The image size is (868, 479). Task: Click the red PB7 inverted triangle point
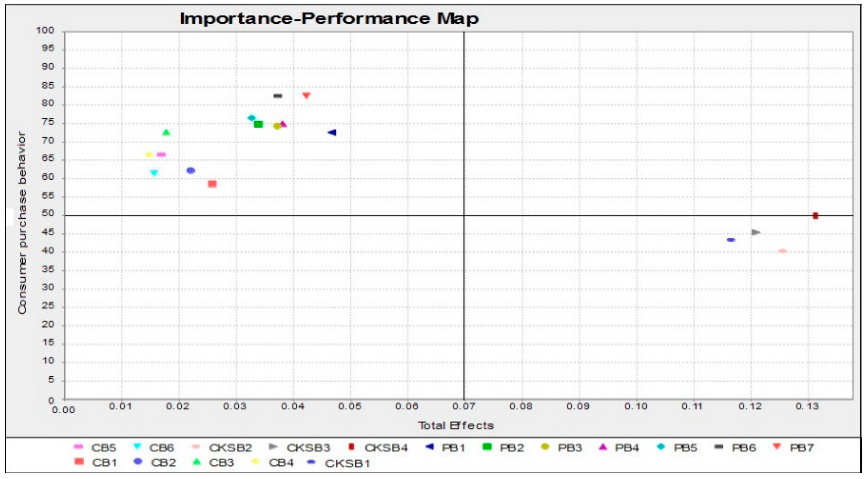pos(306,96)
